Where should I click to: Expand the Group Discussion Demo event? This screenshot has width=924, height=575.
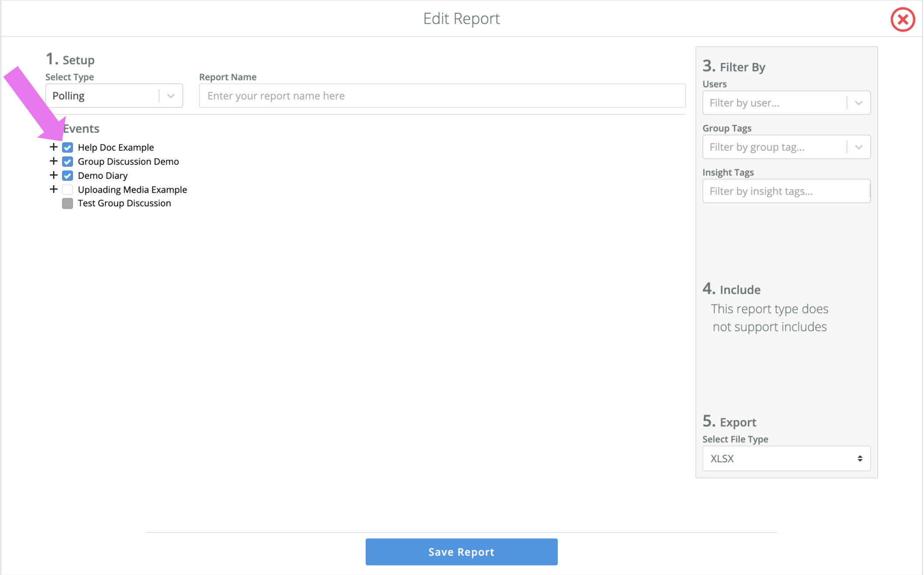(x=53, y=161)
